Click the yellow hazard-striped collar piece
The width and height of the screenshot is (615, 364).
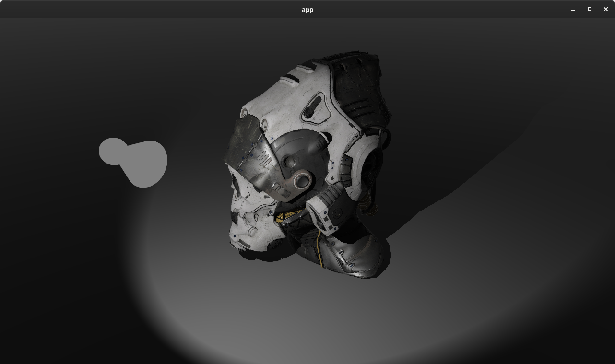[x=288, y=216]
